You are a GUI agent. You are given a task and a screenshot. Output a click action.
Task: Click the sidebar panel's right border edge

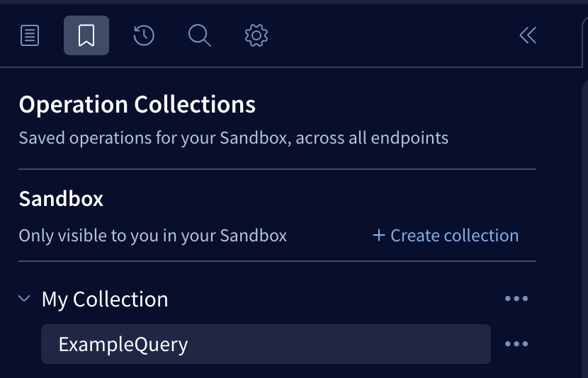click(572, 212)
